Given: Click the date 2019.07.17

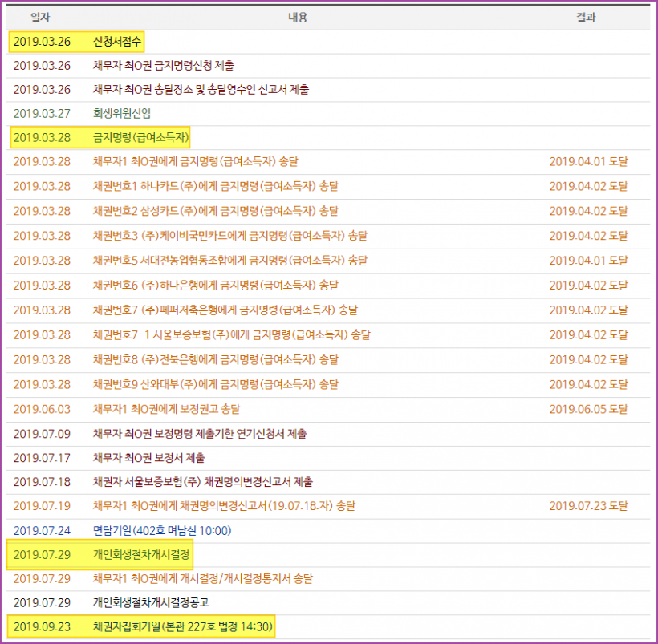Looking at the screenshot, I should coord(42,458).
